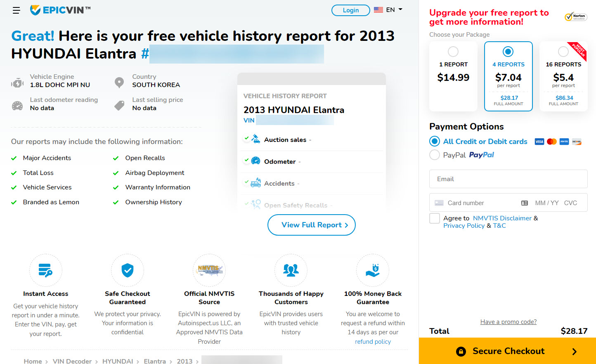
Task: Focus the Email input field
Action: tap(508, 179)
